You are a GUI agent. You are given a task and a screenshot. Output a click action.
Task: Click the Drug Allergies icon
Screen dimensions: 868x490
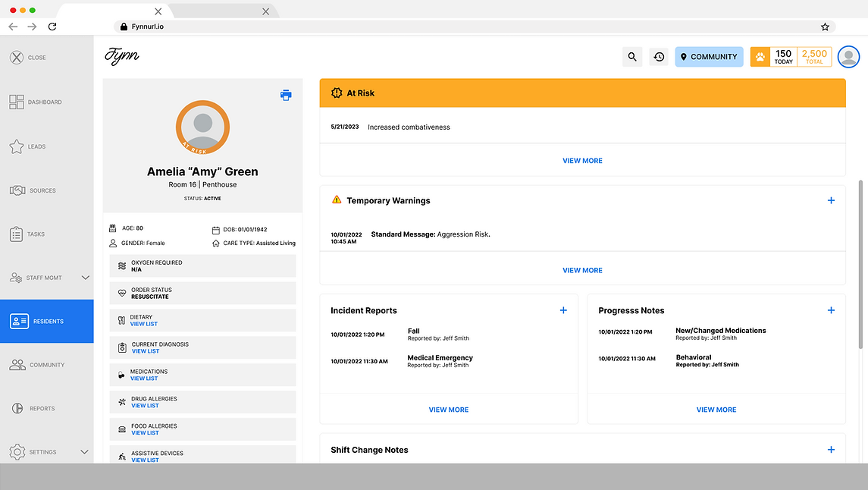pyautogui.click(x=122, y=402)
